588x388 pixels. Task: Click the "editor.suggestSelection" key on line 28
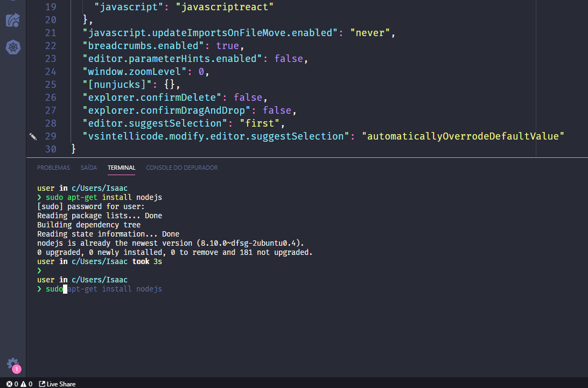click(x=155, y=123)
